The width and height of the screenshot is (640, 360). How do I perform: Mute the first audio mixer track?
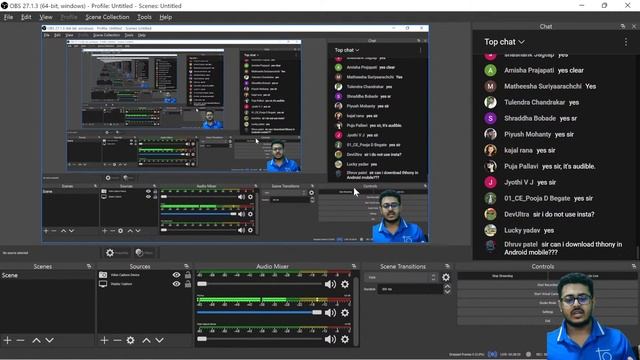pos(330,284)
